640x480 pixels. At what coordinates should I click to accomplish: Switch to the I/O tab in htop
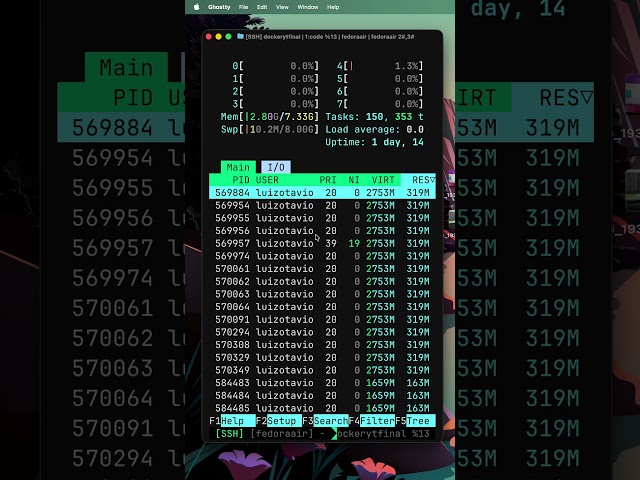click(276, 167)
